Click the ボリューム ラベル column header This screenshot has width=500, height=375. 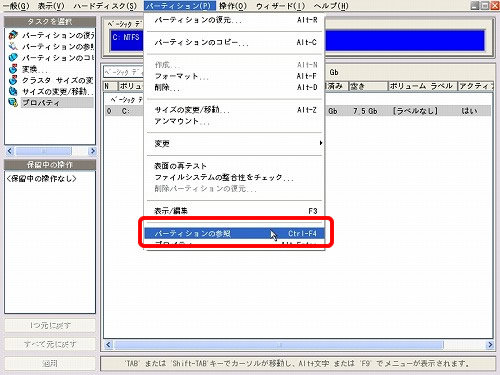(x=422, y=86)
